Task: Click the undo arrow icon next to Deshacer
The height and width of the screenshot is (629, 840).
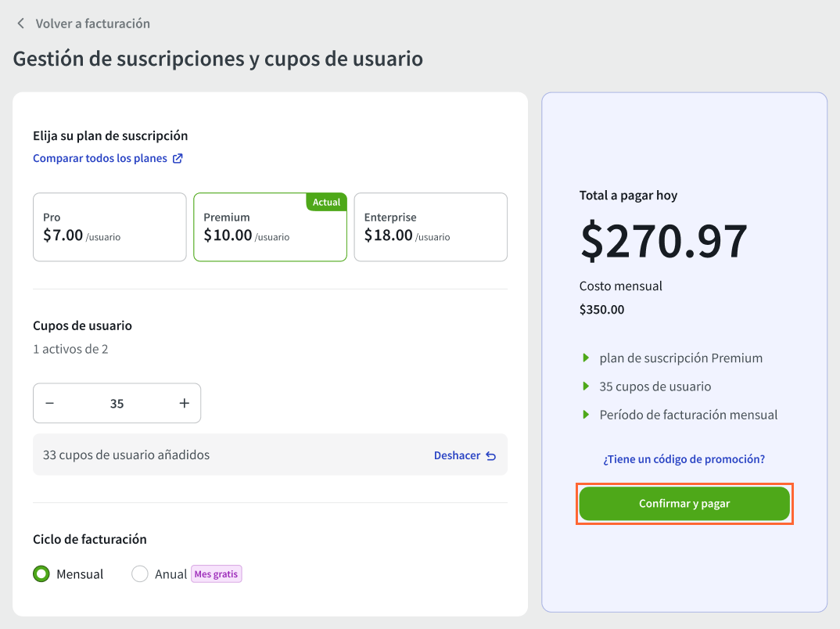Action: coord(491,456)
